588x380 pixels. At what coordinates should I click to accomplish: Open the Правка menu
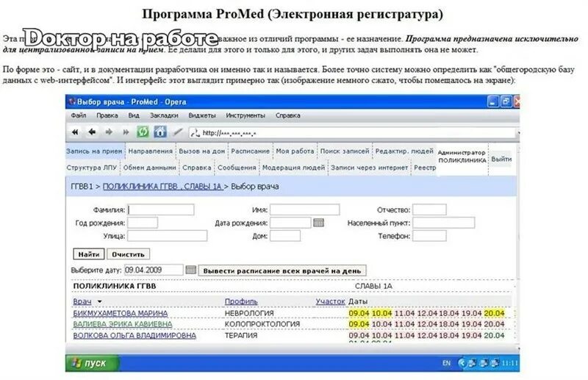pyautogui.click(x=107, y=115)
